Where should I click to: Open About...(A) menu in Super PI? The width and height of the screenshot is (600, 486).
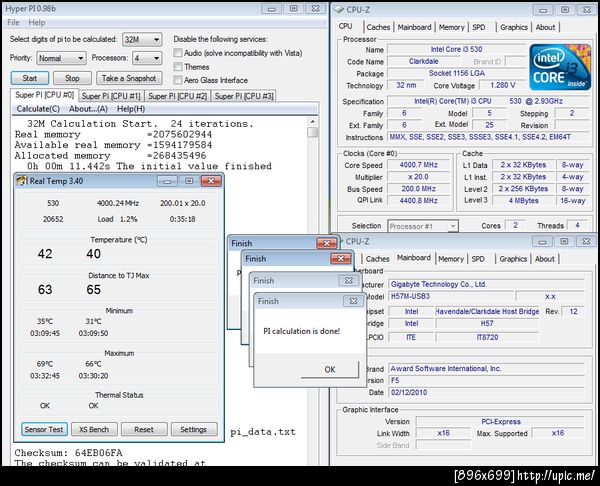tap(88, 109)
